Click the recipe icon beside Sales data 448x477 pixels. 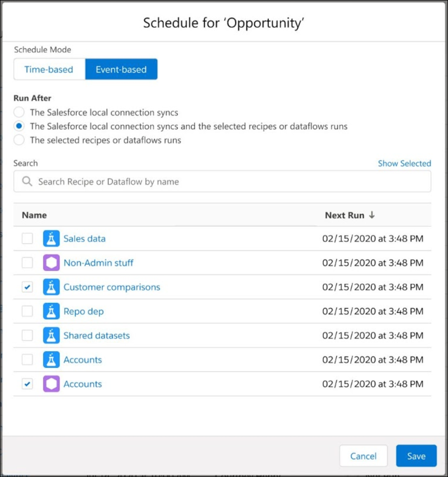[x=51, y=238]
